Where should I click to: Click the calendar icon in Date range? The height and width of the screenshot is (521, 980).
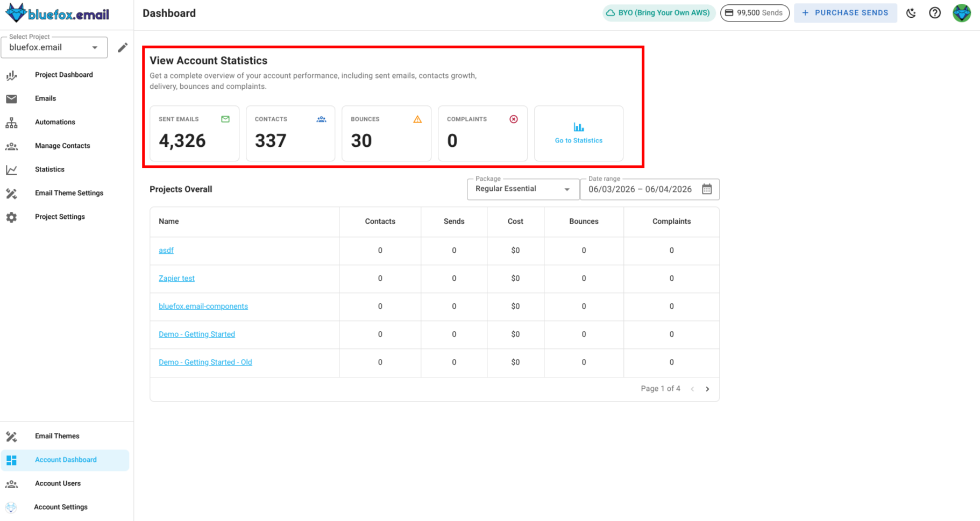(x=707, y=189)
